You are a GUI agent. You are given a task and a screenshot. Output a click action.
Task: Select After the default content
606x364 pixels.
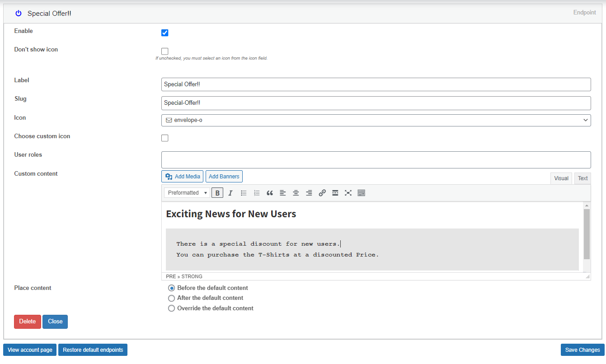pyautogui.click(x=171, y=298)
